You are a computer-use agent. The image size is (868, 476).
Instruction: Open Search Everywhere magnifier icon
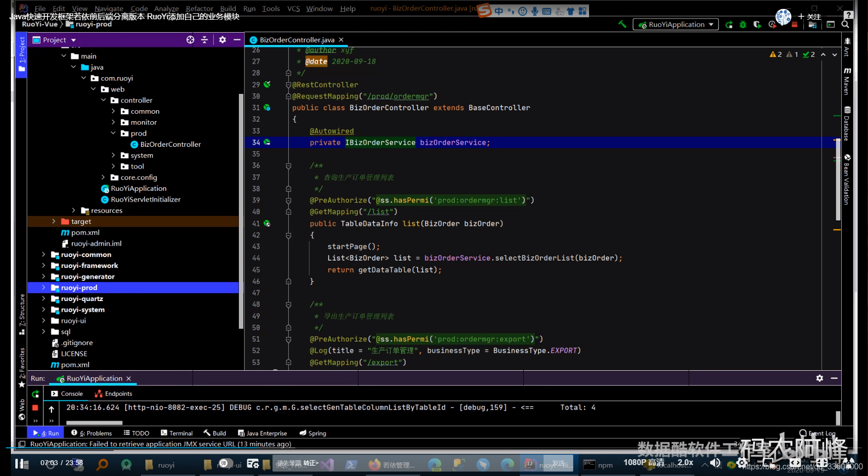click(x=845, y=24)
